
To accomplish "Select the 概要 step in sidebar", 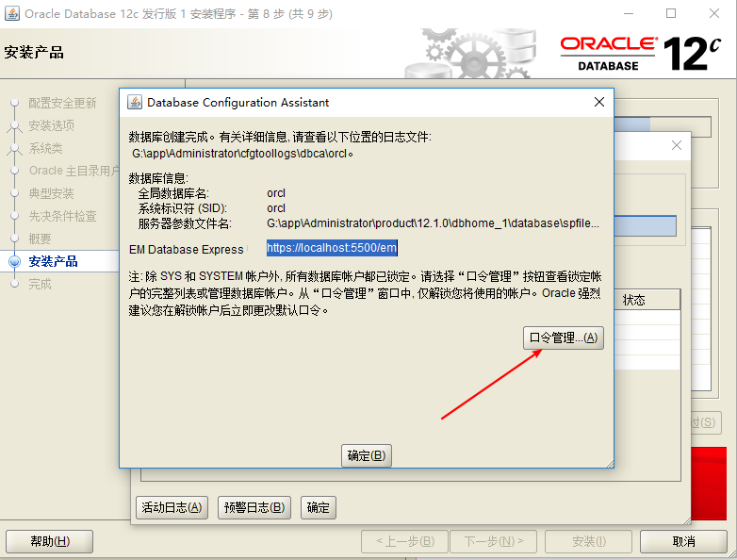I will 40,239.
